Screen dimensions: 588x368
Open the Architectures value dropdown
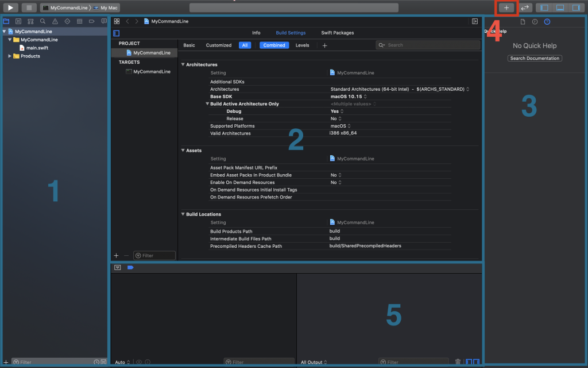[x=400, y=89]
